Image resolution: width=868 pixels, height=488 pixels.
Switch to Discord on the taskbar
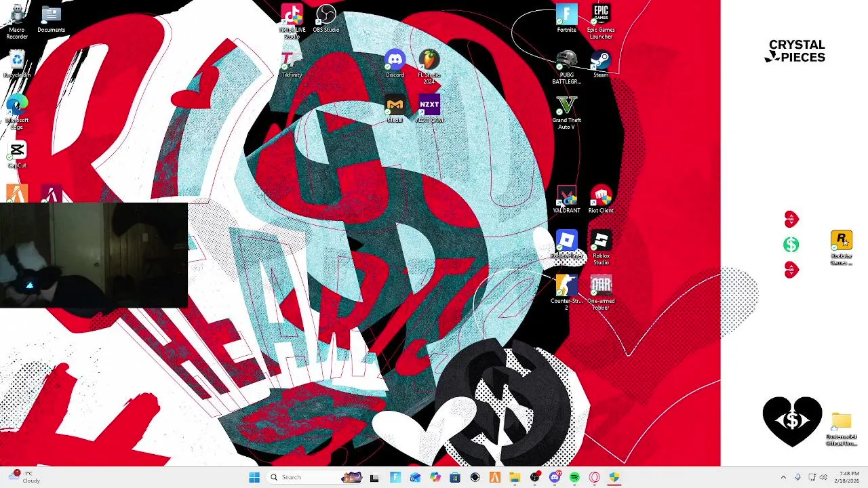(555, 477)
